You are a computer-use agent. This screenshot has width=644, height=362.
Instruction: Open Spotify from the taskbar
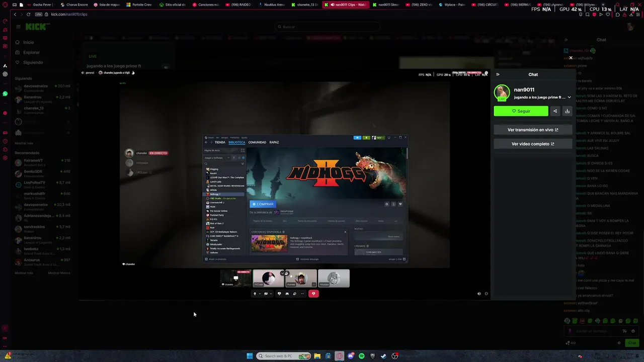click(x=362, y=356)
